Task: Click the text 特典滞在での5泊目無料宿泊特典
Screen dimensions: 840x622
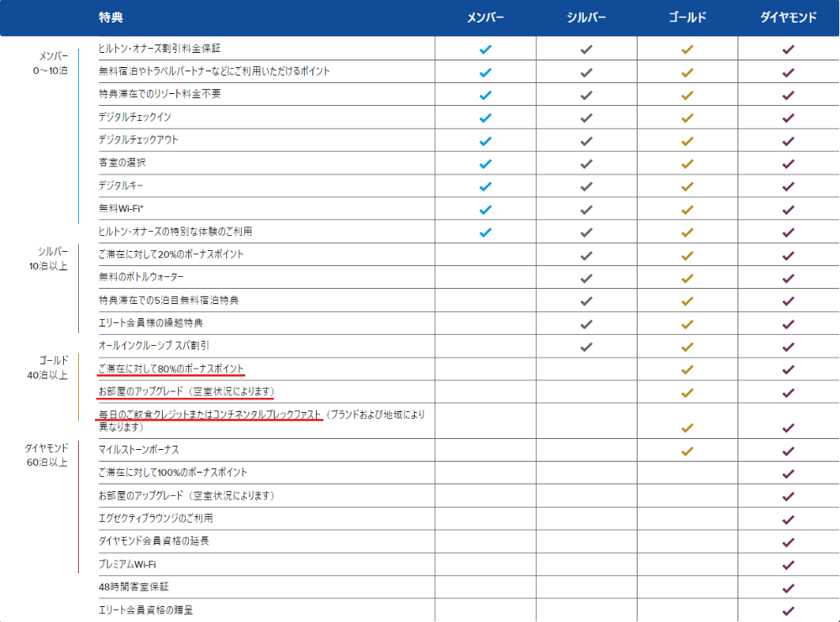Action: 169,300
